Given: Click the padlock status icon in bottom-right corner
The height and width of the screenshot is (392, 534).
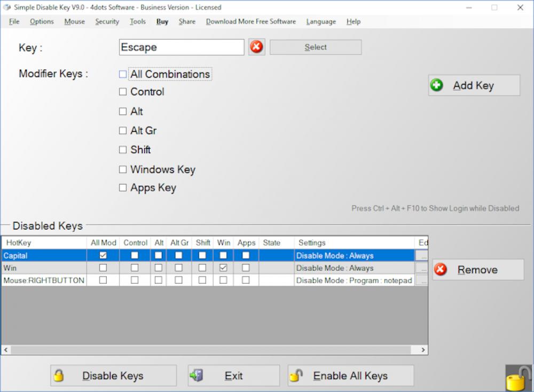Looking at the screenshot, I should (516, 380).
